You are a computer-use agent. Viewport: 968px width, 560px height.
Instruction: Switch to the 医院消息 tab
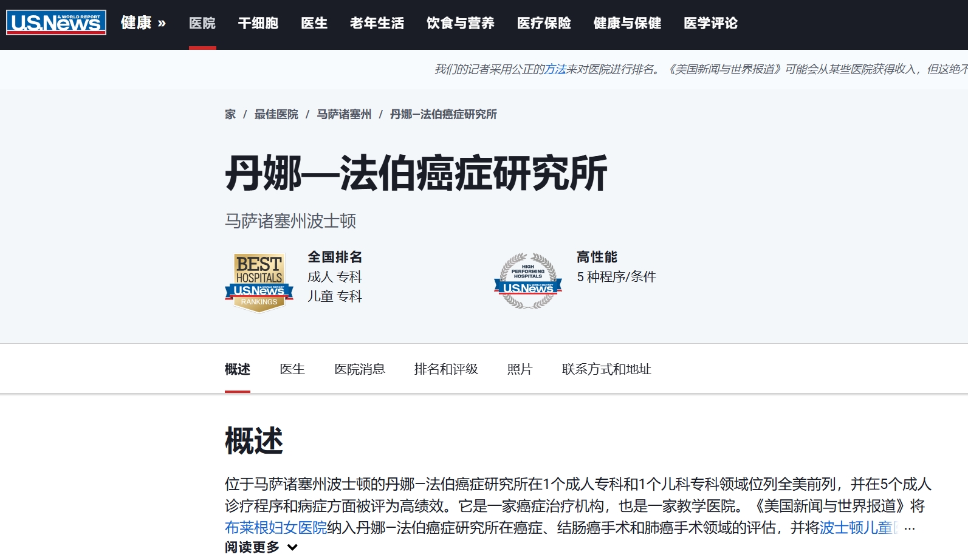click(x=360, y=369)
